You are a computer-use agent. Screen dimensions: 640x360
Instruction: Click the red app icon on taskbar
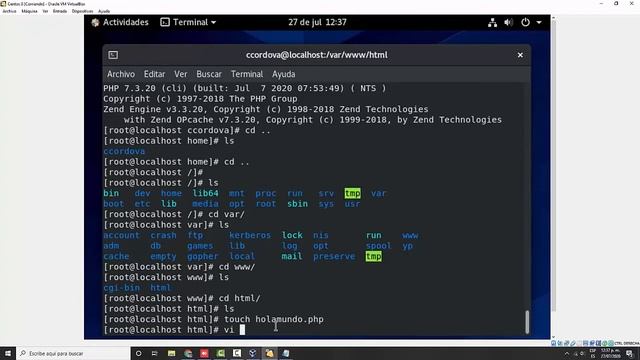[204, 353]
